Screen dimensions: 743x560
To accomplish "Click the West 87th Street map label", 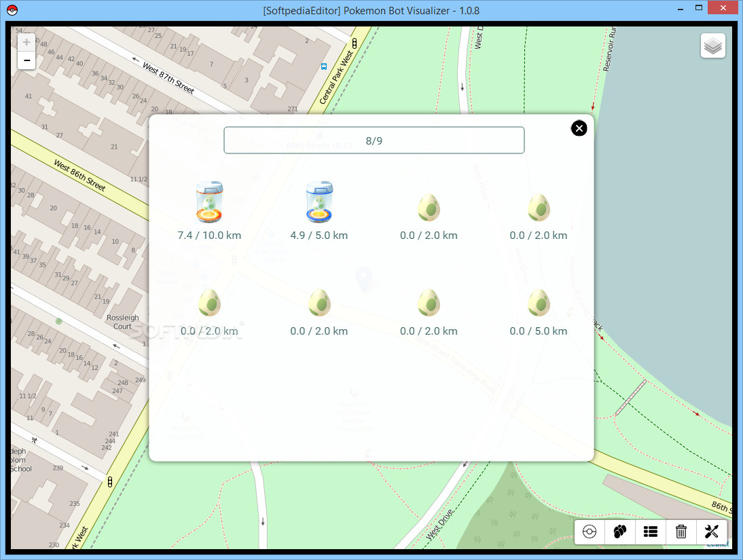I will (168, 78).
